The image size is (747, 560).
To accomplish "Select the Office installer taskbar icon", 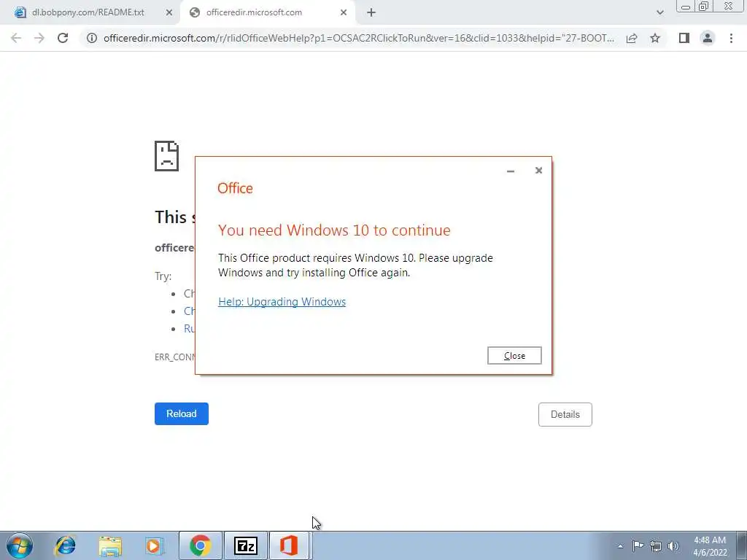I will pos(289,545).
